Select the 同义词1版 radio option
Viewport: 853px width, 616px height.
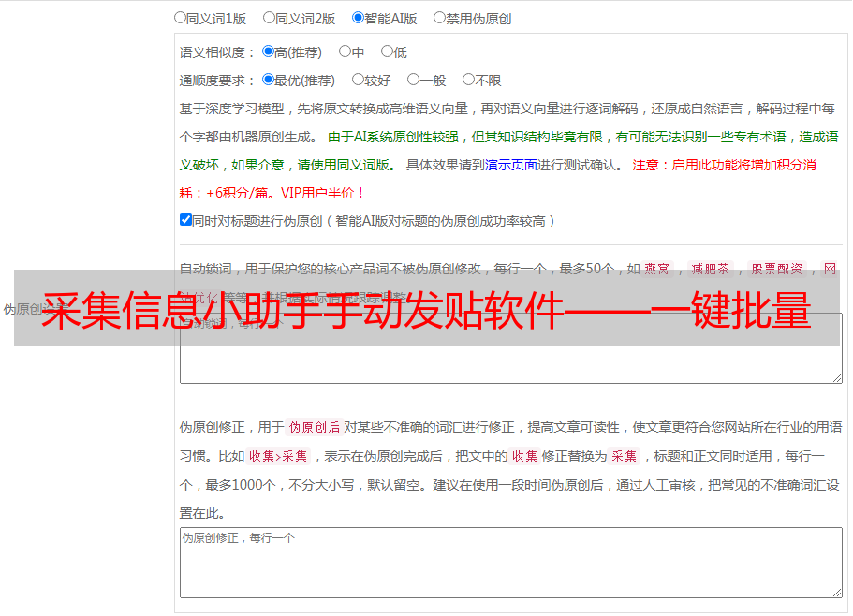click(180, 18)
